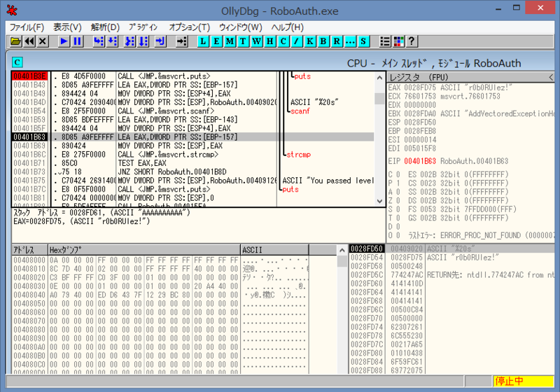Open the ヘルプ(H) menu

click(x=287, y=27)
